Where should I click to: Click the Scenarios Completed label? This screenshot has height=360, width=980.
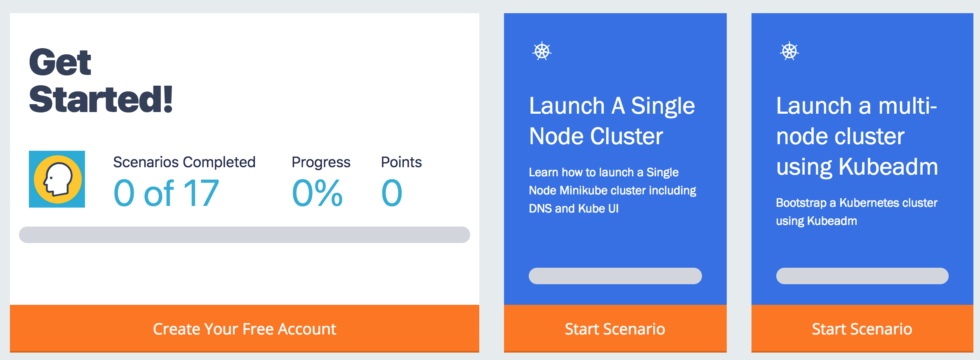click(184, 162)
